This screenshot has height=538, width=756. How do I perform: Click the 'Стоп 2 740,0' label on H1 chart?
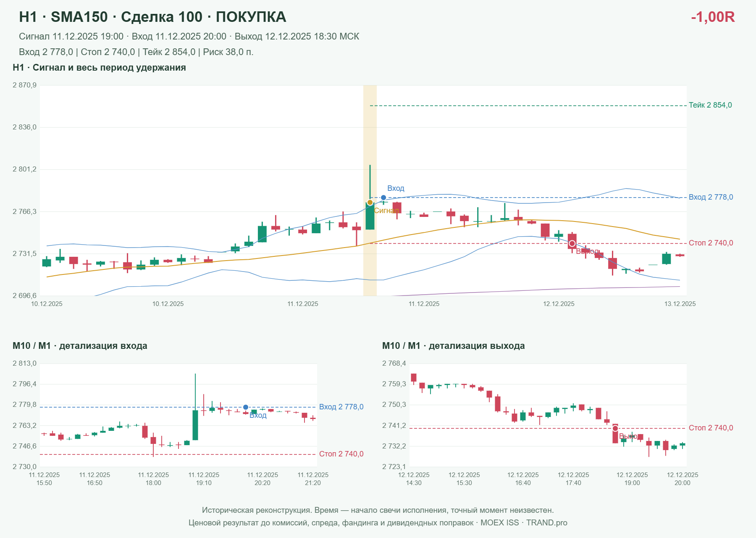pyautogui.click(x=711, y=243)
